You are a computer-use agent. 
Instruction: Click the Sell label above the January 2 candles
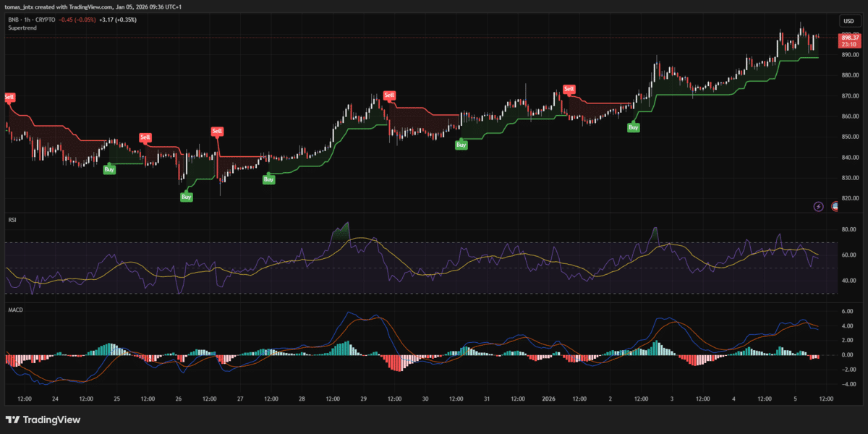point(569,89)
